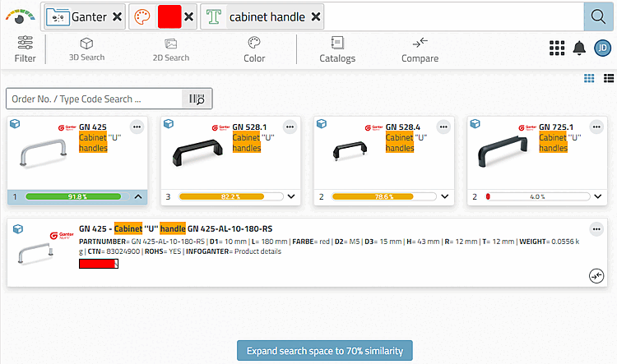Click the 78.6% similarity bar
The image size is (617, 364).
click(384, 196)
